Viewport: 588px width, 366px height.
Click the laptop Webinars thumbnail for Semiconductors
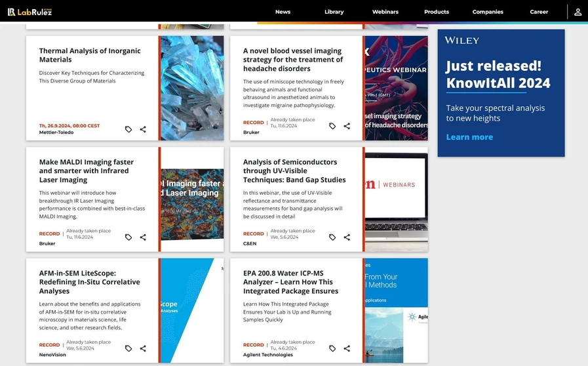[397, 199]
